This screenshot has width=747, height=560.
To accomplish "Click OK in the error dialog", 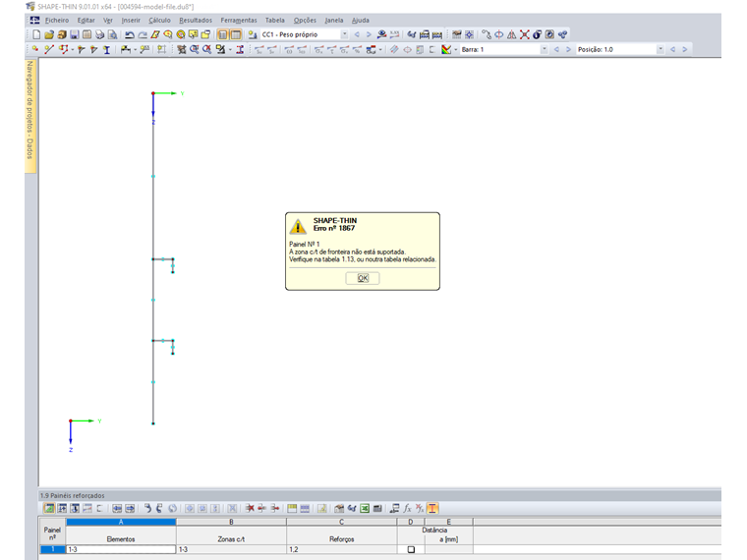I will [363, 278].
